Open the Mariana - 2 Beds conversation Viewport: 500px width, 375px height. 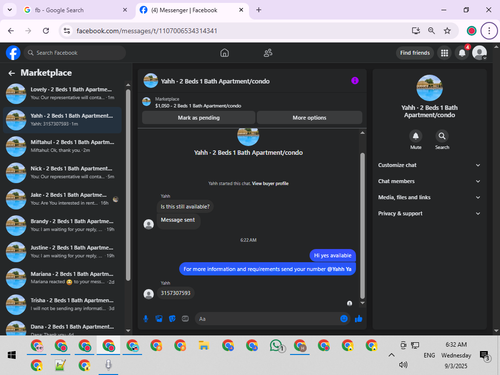tap(62, 278)
